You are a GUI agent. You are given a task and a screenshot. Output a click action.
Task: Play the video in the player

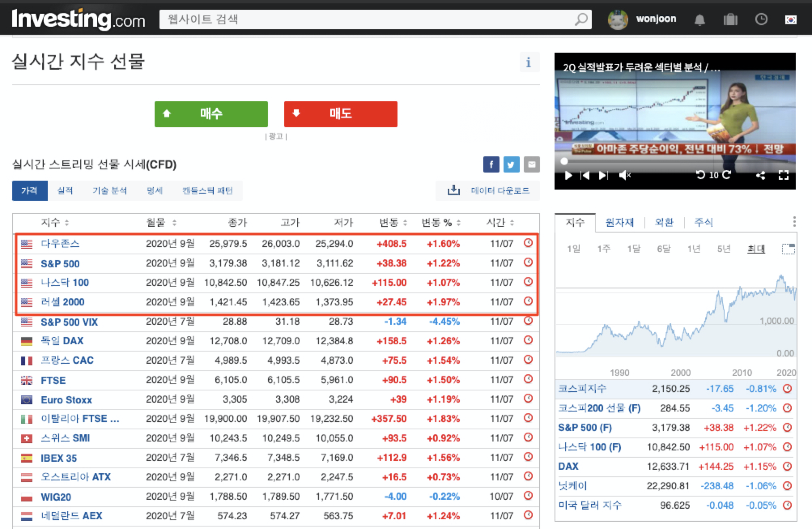coord(568,175)
